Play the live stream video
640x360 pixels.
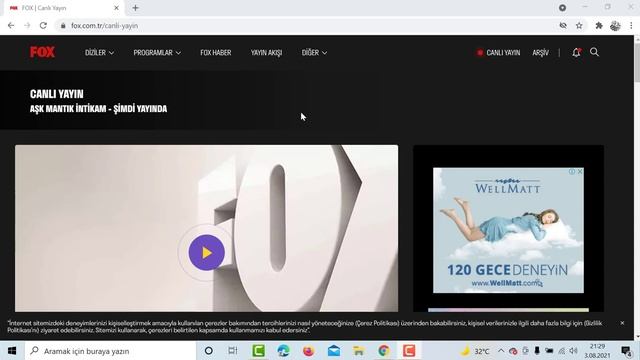(x=207, y=253)
